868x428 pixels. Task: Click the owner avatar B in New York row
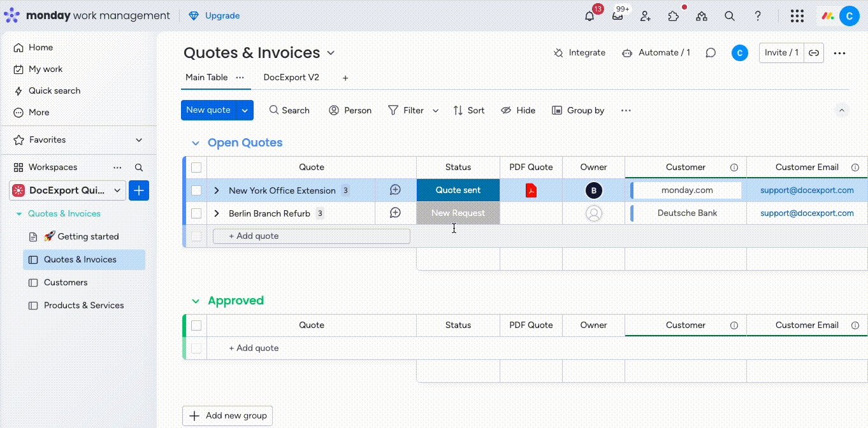[x=594, y=190]
